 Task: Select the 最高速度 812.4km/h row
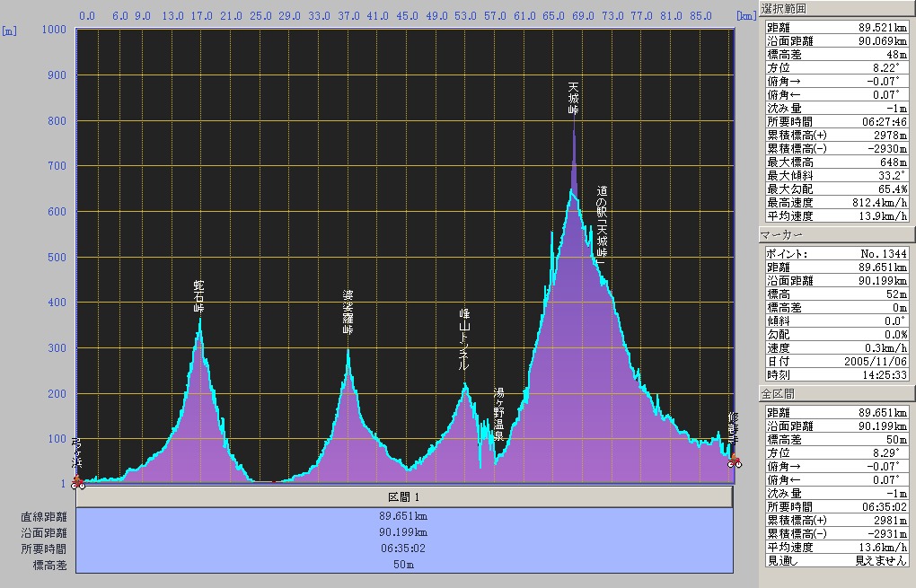point(837,203)
